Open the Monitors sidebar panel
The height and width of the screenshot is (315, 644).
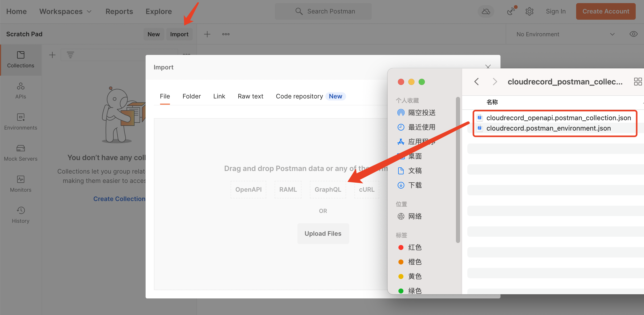point(21,184)
